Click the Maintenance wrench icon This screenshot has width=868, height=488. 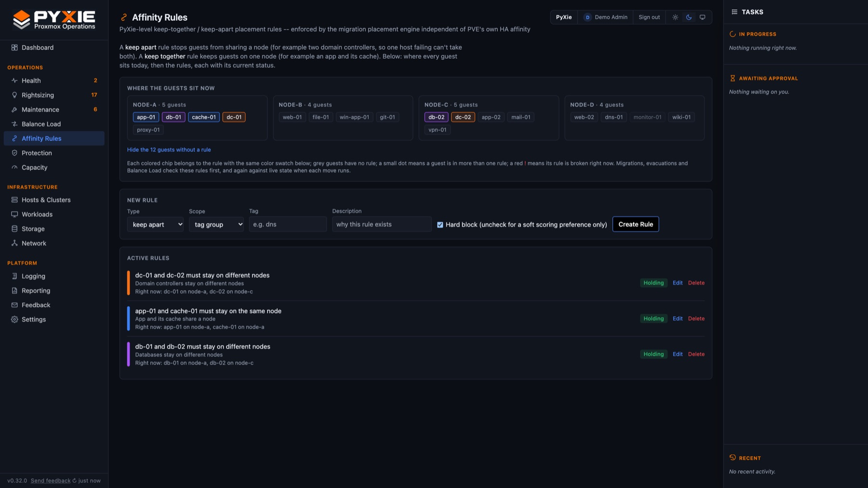(14, 109)
